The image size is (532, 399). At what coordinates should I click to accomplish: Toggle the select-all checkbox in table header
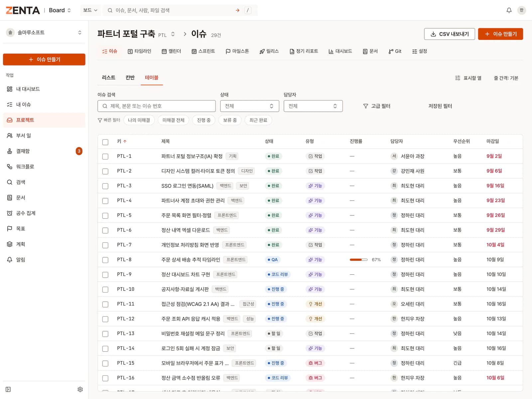point(105,142)
